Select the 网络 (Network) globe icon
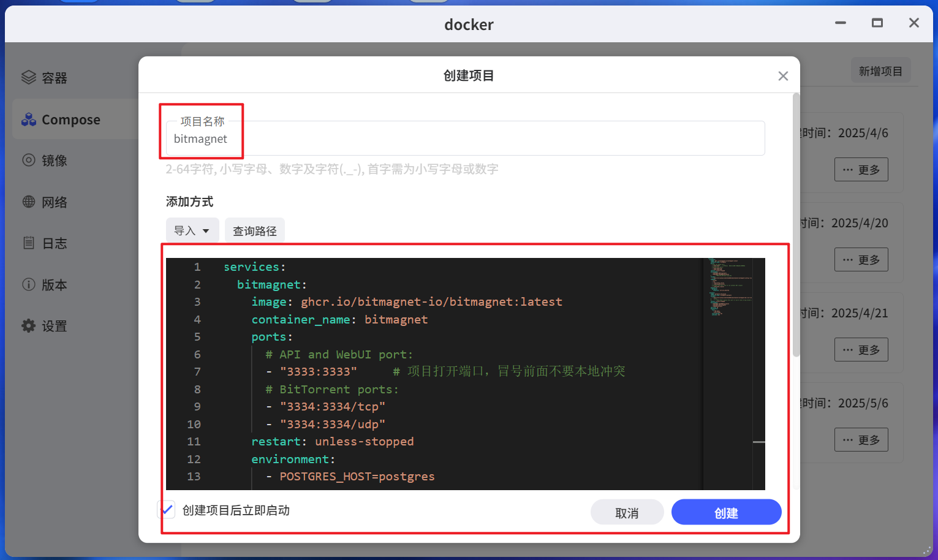938x560 pixels. click(28, 202)
